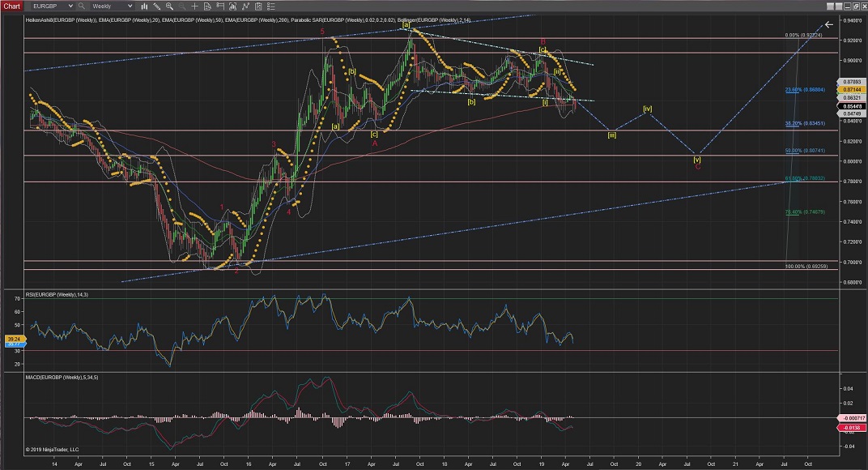Minimize the chart window
The height and width of the screenshot is (470, 868).
click(846, 6)
